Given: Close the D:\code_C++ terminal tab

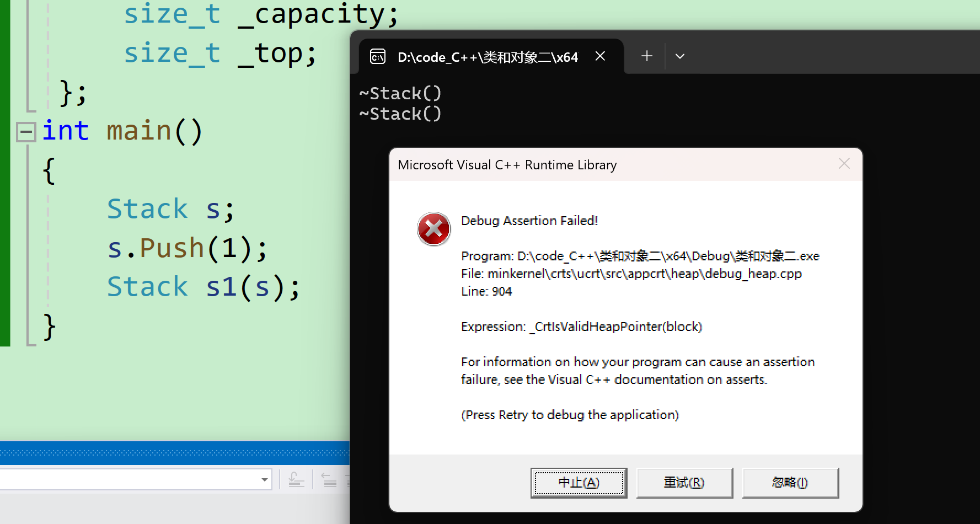Looking at the screenshot, I should click(x=601, y=56).
